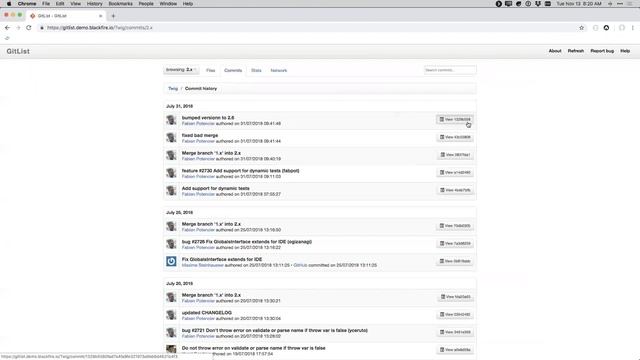Open the GitHub committer link
Viewport: 640px width, 360px height.
pos(300,265)
